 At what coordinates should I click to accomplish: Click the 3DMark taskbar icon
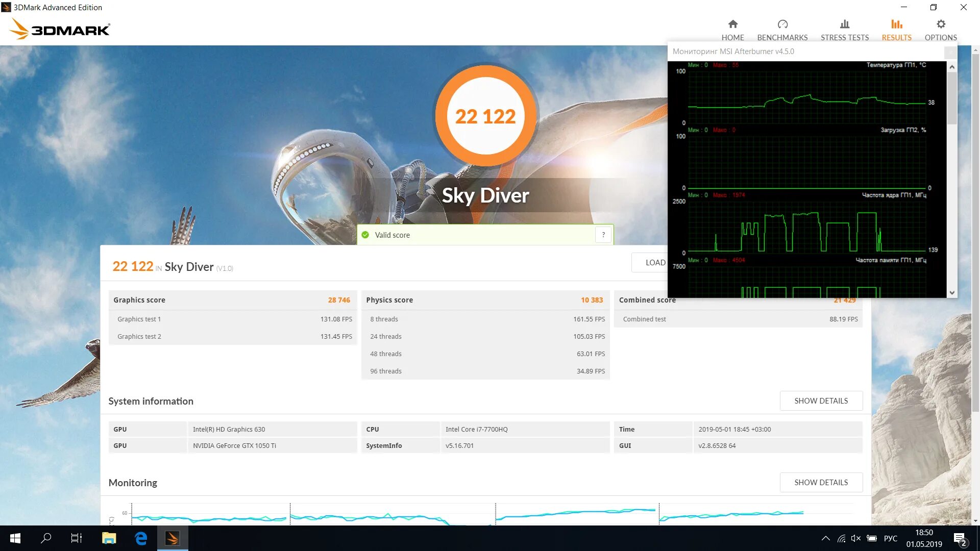(x=173, y=538)
